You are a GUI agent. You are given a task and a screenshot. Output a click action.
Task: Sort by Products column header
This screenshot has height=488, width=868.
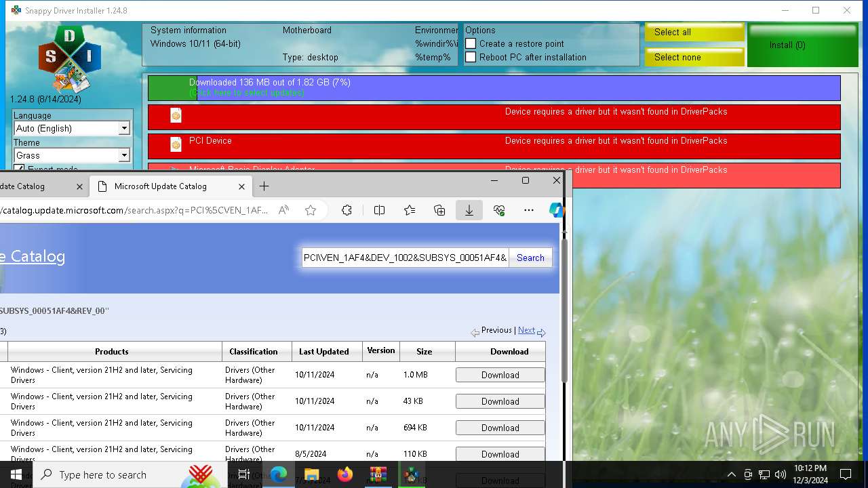pos(112,351)
